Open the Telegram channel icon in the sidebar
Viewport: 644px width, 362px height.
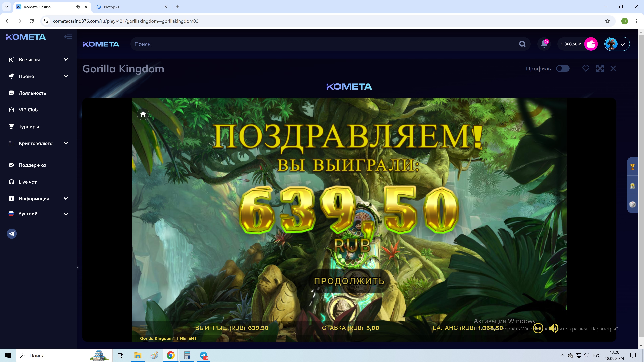click(12, 234)
